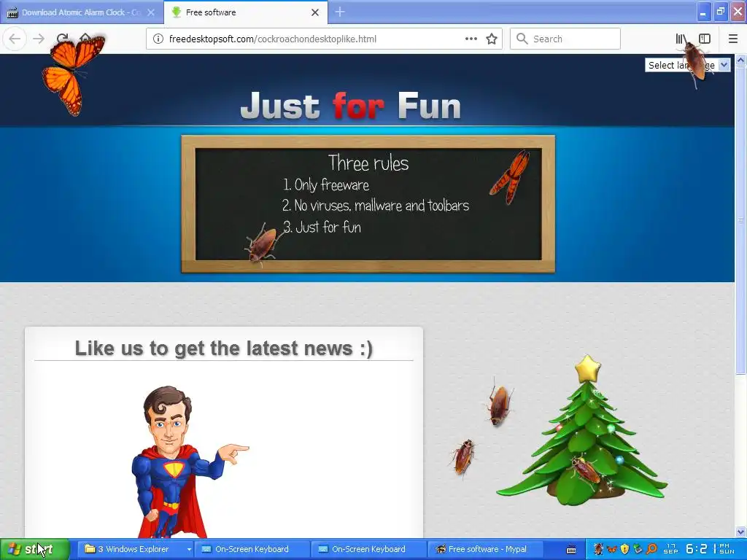Image resolution: width=747 pixels, height=560 pixels.
Task: Click the scrollbar down arrow
Action: (741, 532)
